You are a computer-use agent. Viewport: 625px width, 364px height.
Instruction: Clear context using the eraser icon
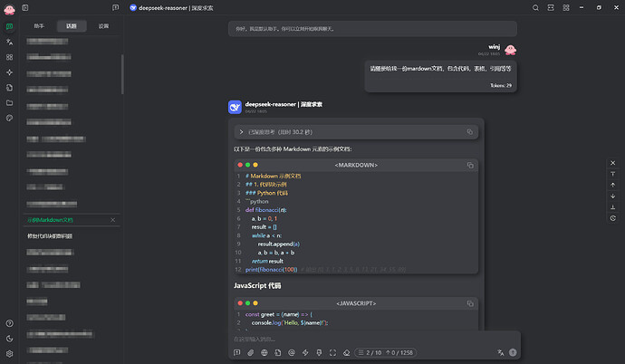pos(346,352)
